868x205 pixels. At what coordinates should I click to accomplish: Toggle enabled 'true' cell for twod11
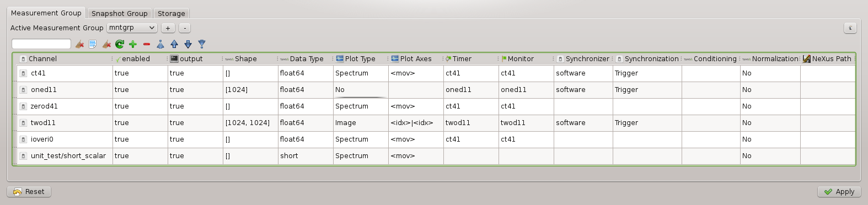point(140,123)
